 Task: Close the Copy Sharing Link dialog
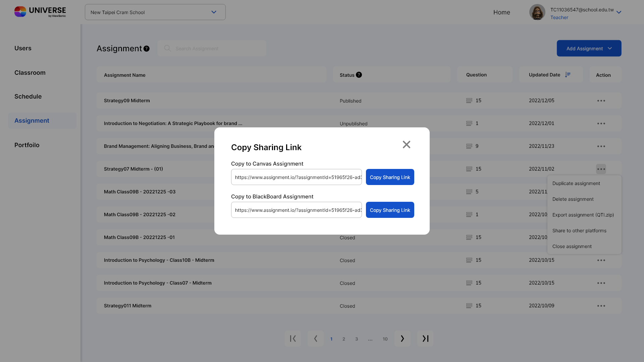coord(407,144)
